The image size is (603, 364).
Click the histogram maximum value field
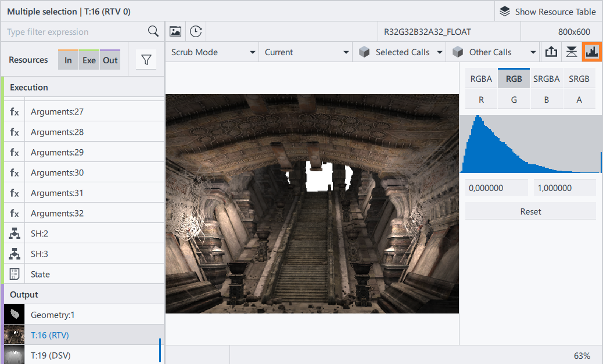coord(565,188)
